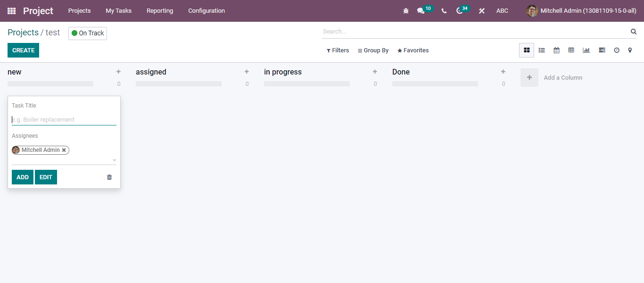Viewport: 644px width, 283px height.
Task: Click the ADD button
Action: click(x=23, y=177)
